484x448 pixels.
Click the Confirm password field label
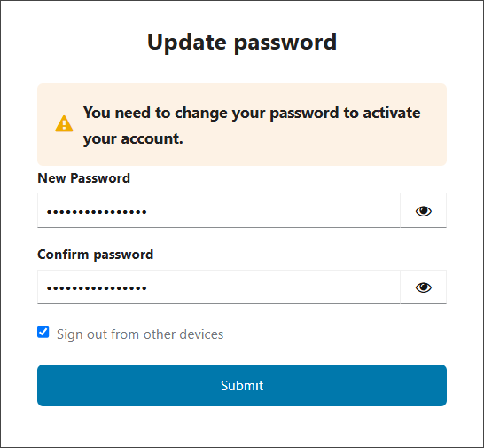96,255
